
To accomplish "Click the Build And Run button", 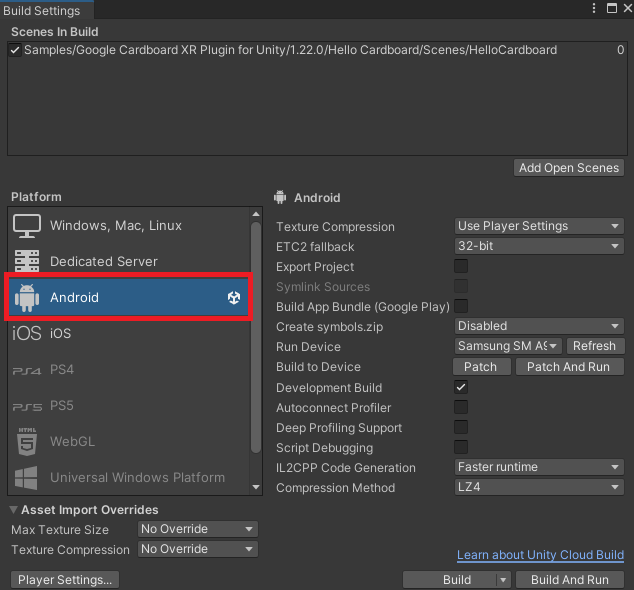I will click(570, 580).
